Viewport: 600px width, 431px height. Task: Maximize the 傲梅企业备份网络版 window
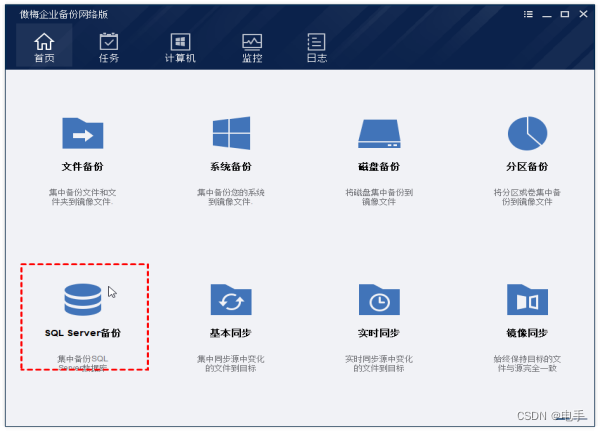tap(565, 14)
